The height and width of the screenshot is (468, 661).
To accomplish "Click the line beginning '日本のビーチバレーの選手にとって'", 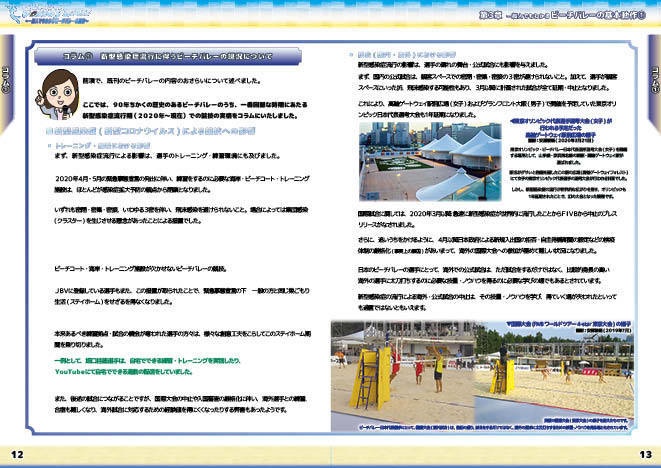I will pyautogui.click(x=484, y=269).
